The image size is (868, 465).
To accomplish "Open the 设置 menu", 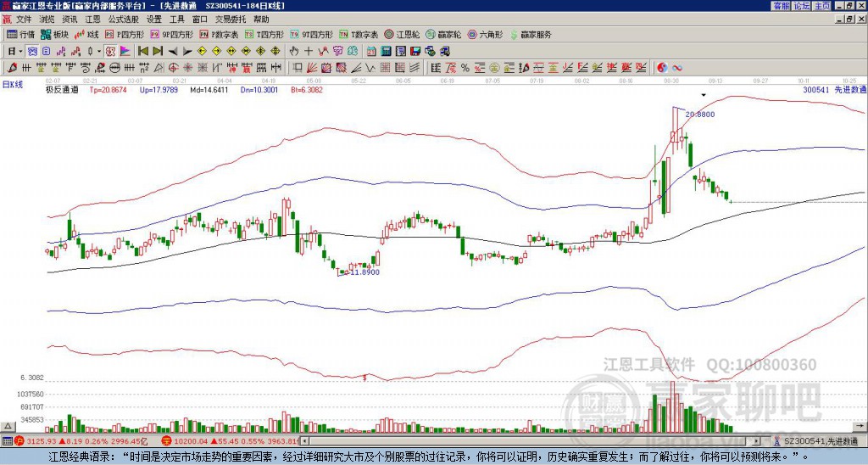I will pos(154,20).
